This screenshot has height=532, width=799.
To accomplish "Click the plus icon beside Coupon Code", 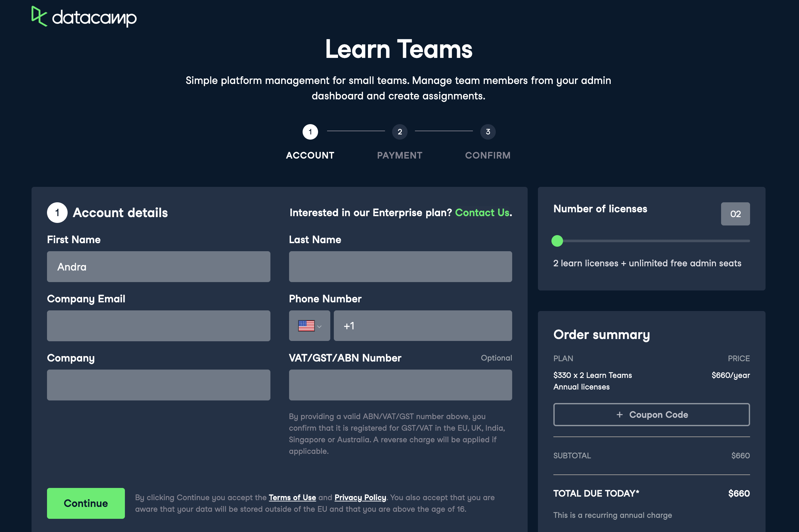I will [x=619, y=415].
